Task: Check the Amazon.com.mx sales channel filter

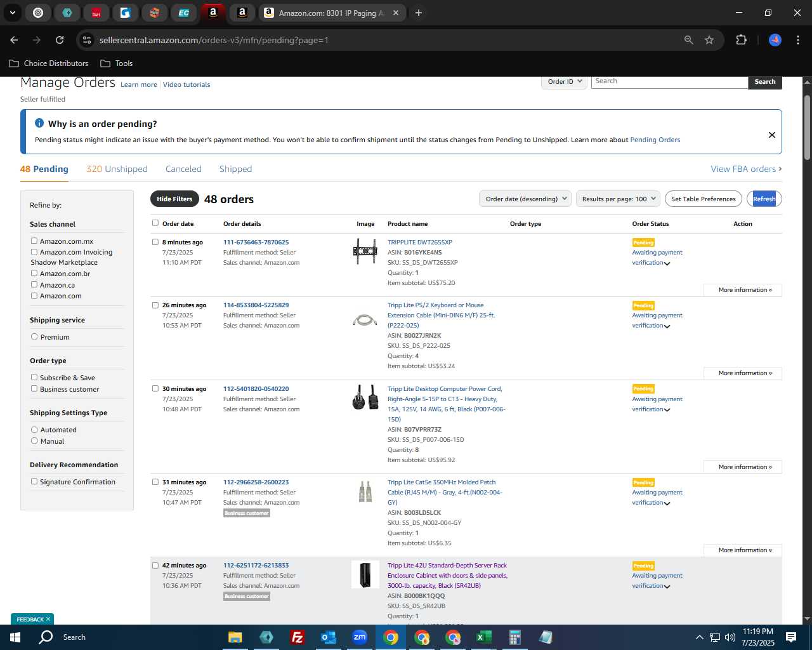Action: pos(34,241)
